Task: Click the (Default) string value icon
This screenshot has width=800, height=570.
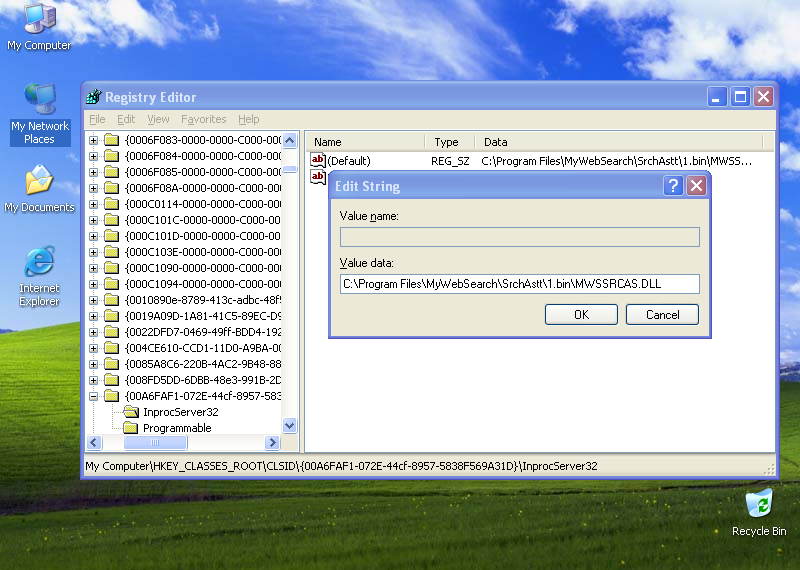Action: [318, 160]
